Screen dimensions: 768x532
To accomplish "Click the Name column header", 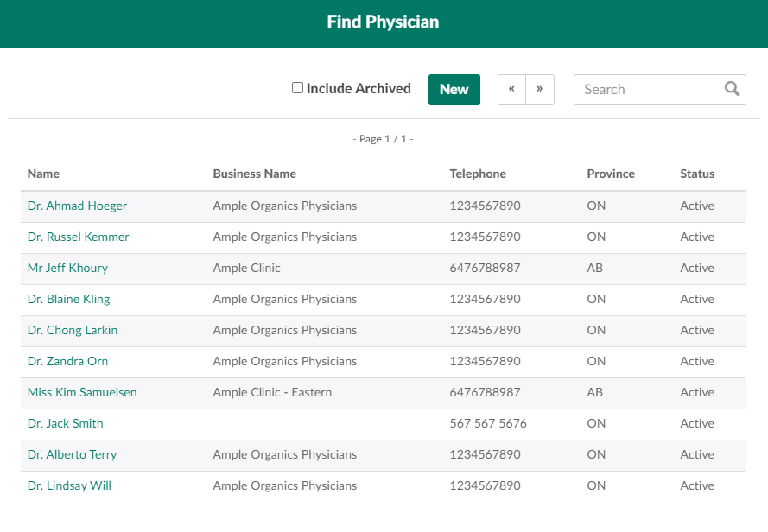I will 43,174.
